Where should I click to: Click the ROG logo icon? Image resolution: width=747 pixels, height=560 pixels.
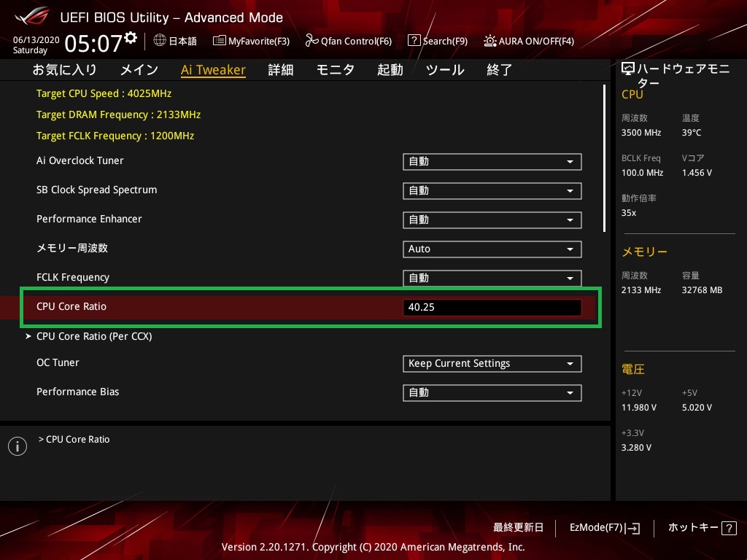coord(32,16)
